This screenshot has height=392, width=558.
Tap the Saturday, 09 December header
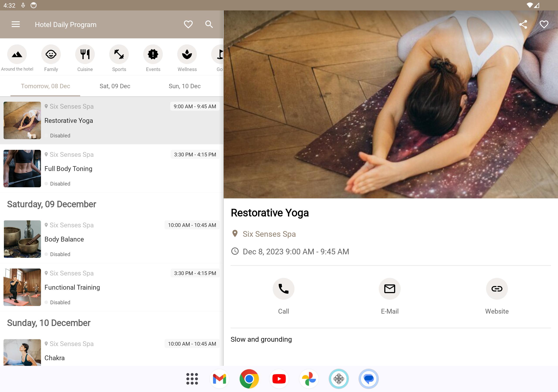51,204
